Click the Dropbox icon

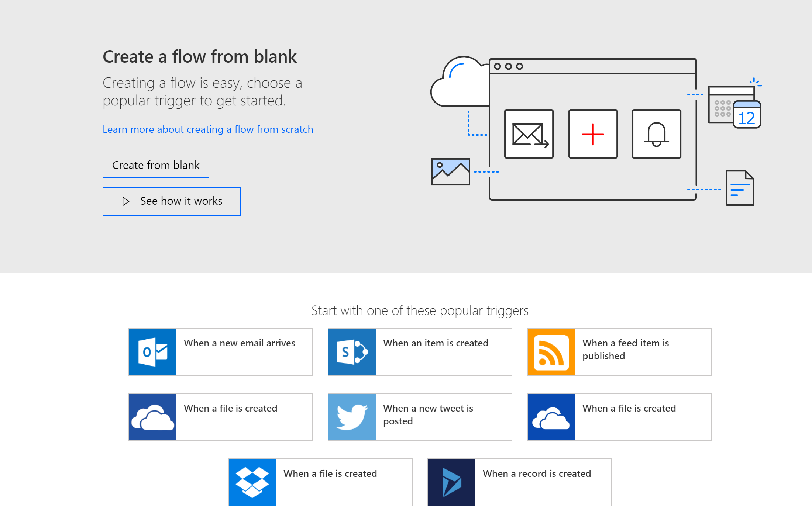[x=252, y=482]
